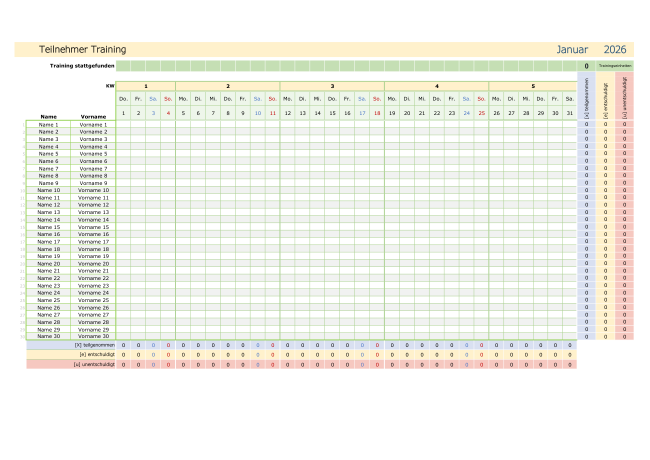Click the bottom "[u] unentschuldigt" summary row label
This screenshot has width=650, height=460.
94,365
